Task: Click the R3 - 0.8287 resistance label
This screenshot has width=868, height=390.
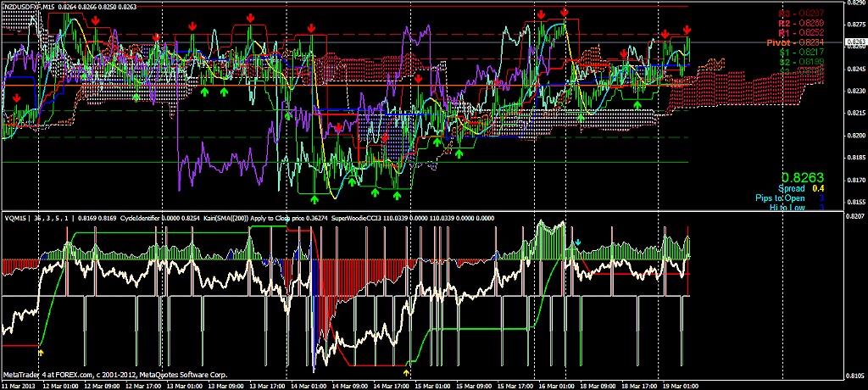Action: pos(802,14)
